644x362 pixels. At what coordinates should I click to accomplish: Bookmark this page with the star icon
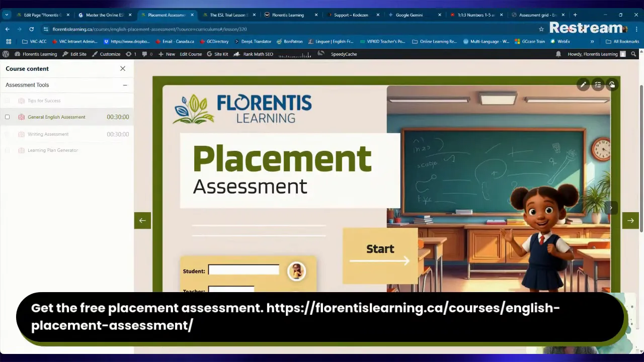click(541, 29)
